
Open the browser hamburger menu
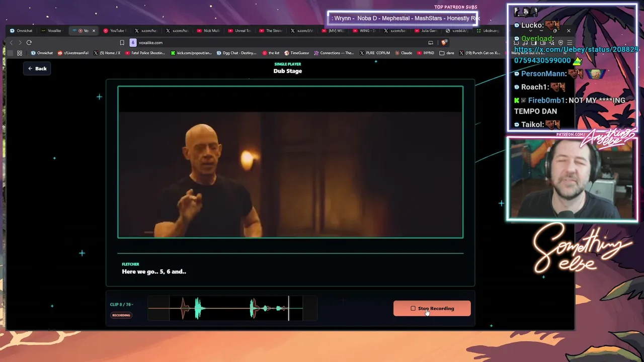click(x=569, y=43)
